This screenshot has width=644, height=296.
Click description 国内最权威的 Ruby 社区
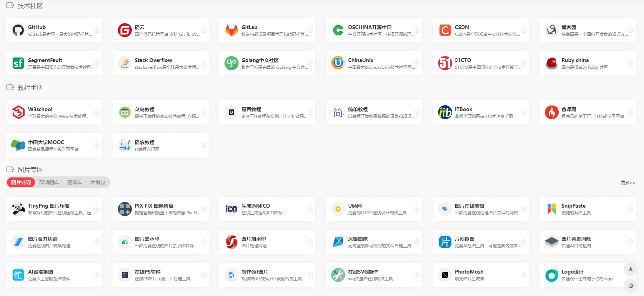(x=584, y=67)
